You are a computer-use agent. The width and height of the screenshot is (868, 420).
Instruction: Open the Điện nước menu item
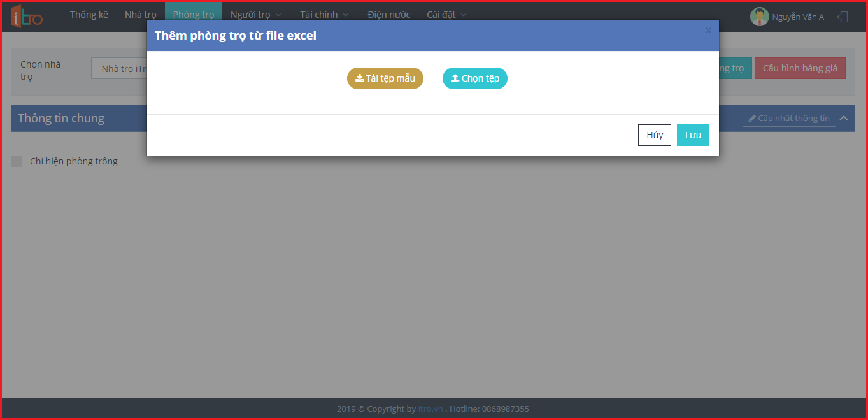[x=389, y=15]
